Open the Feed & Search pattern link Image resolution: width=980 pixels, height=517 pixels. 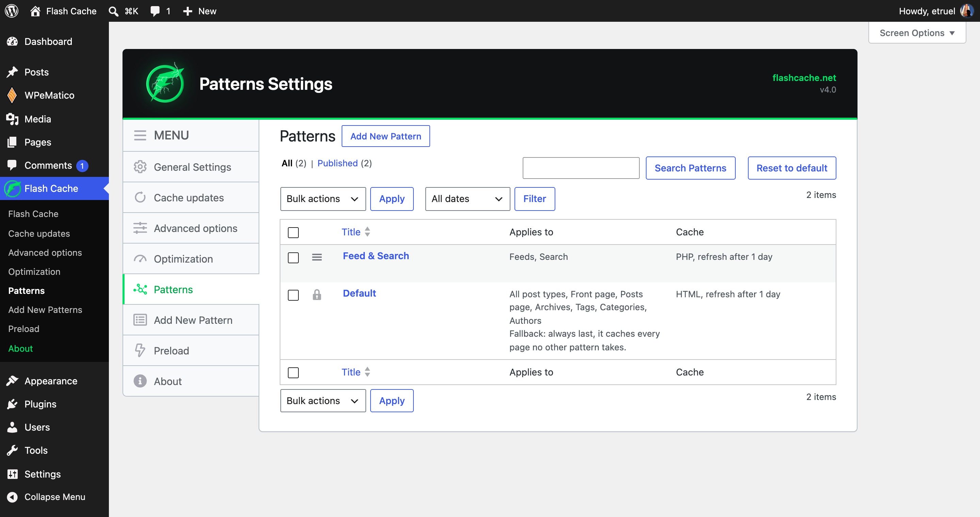pyautogui.click(x=376, y=256)
